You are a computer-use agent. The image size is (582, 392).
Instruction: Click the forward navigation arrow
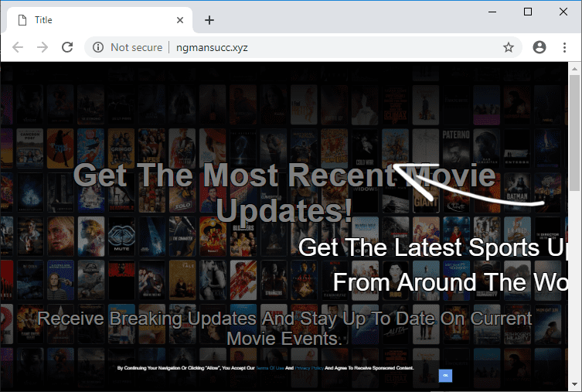pos(43,47)
